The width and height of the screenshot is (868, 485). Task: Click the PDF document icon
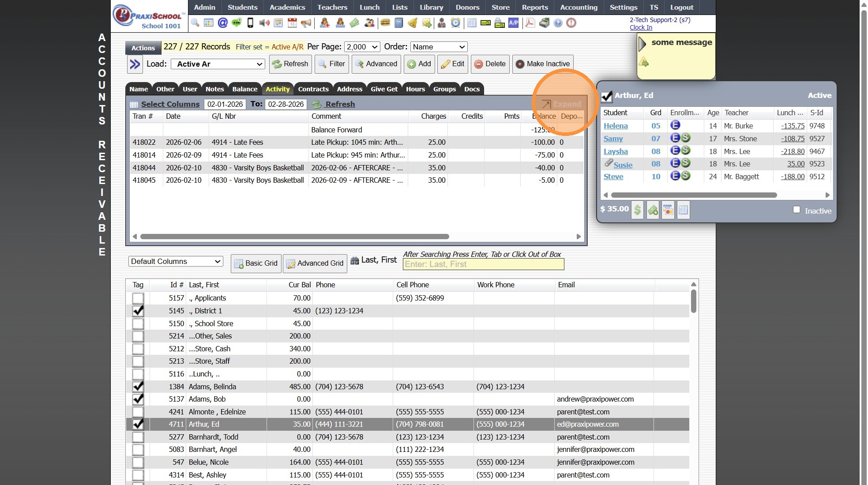click(x=530, y=23)
